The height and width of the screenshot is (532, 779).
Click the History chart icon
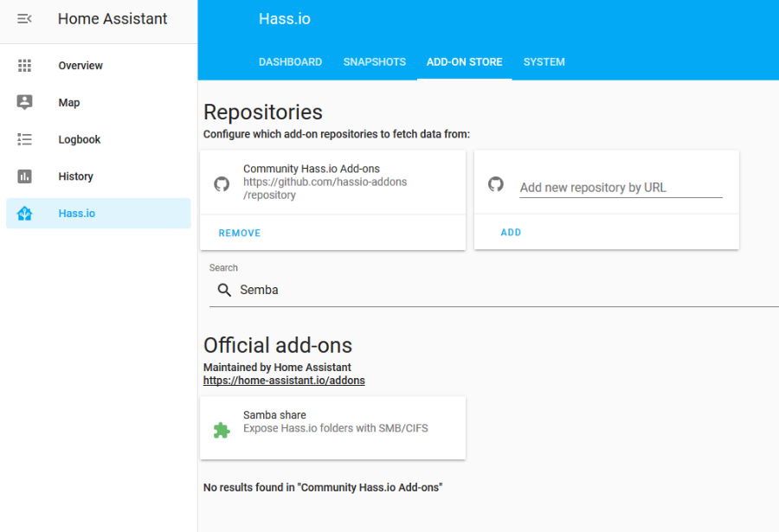(24, 176)
